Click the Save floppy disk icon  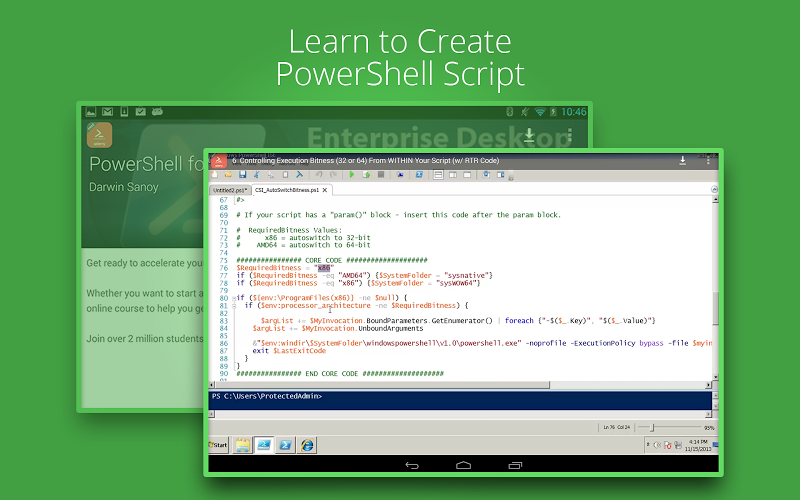242,174
